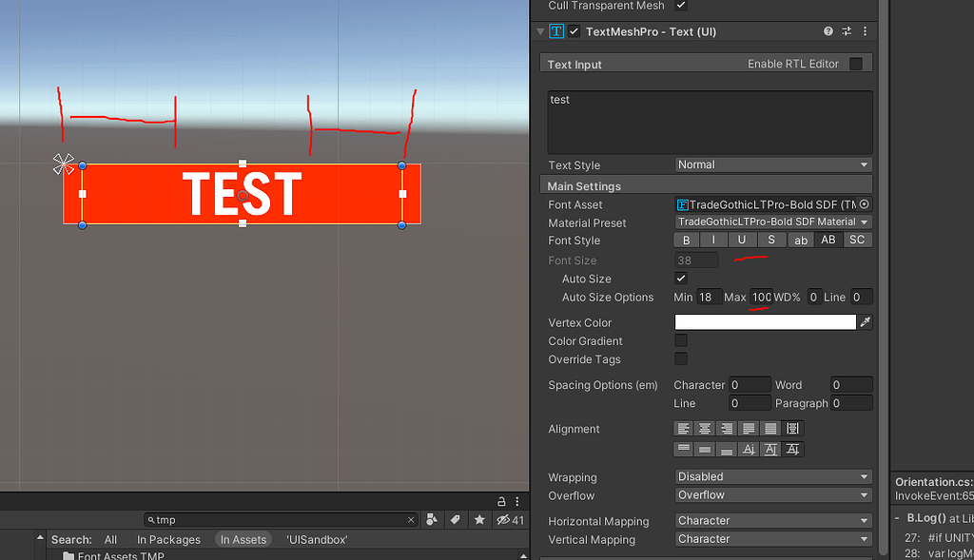The image size is (974, 560).
Task: Apply underline font style
Action: tap(741, 240)
